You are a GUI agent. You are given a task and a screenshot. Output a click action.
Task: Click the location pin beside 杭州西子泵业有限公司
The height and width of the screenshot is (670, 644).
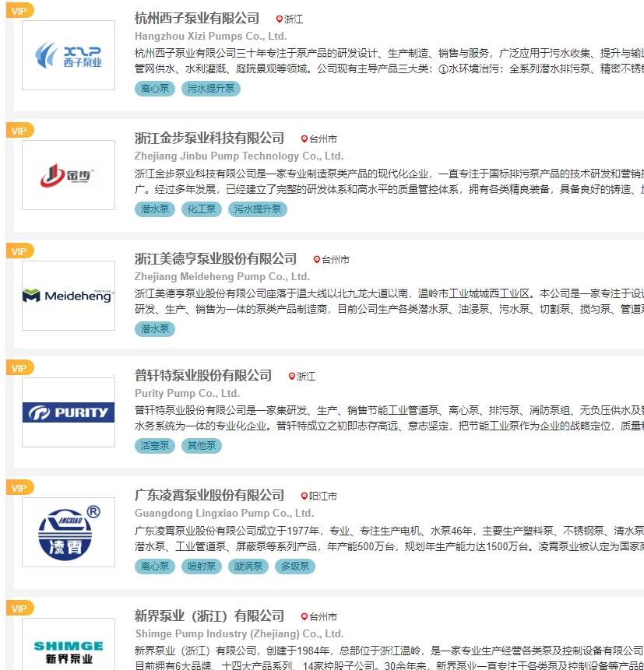[x=280, y=19]
